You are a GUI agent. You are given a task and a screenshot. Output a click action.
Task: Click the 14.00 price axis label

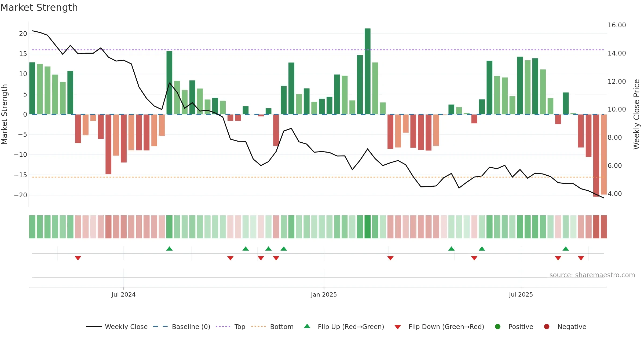[x=617, y=53]
